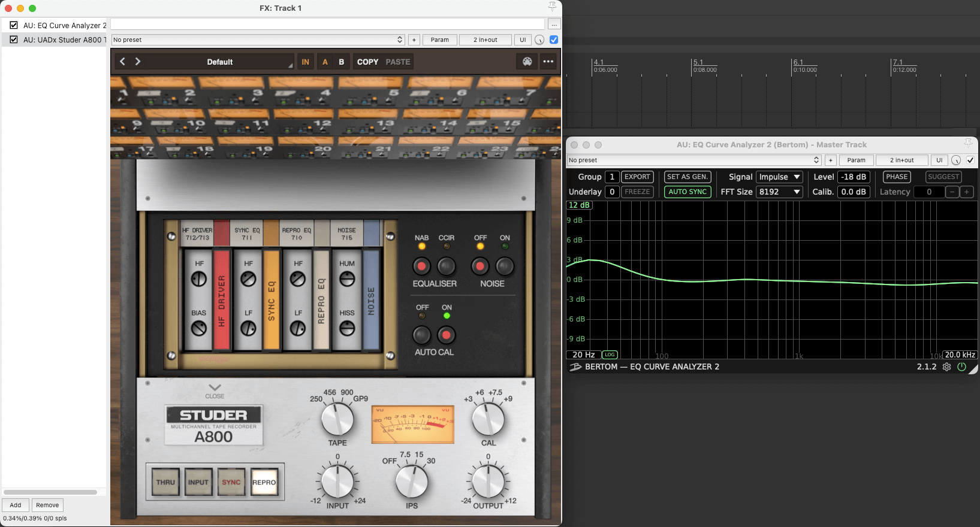This screenshot has width=980, height=527.
Task: Pin the FX: Track 1 window
Action: (x=552, y=7)
